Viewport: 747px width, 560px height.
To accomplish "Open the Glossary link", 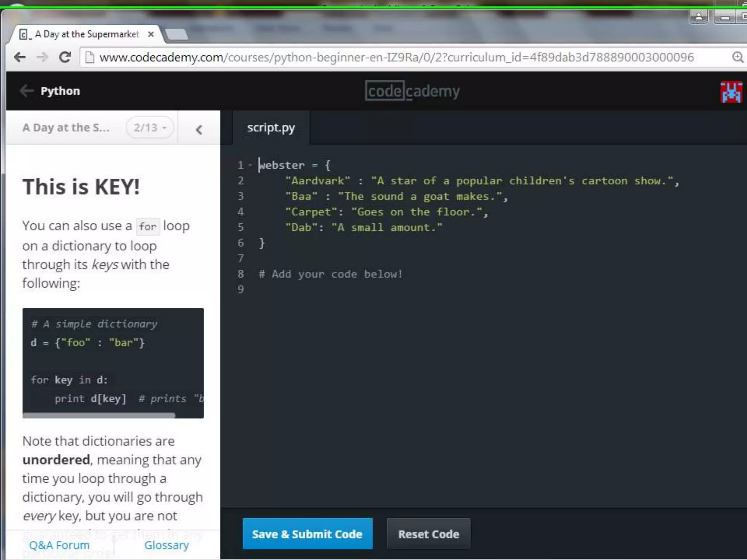I will click(x=166, y=545).
